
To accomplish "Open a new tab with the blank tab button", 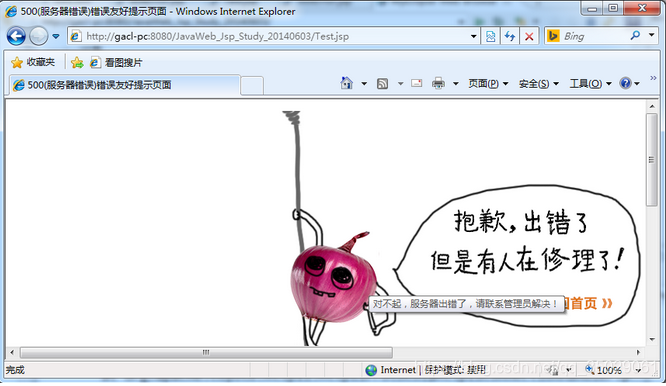I will [x=252, y=86].
